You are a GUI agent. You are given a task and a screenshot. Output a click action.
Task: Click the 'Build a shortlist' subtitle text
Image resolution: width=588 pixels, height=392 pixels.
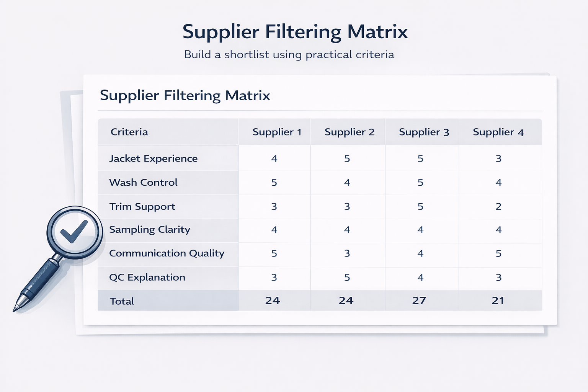coord(289,54)
